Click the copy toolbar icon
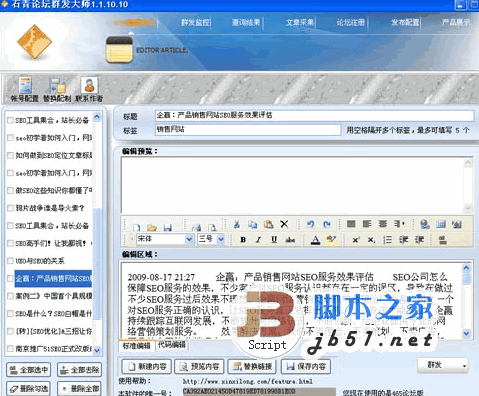This screenshot has height=396, width=479. coord(253,224)
